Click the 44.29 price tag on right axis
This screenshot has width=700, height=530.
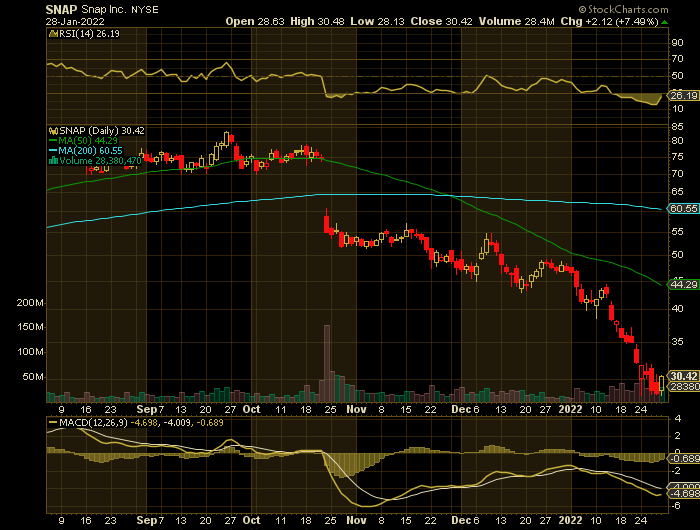(682, 285)
